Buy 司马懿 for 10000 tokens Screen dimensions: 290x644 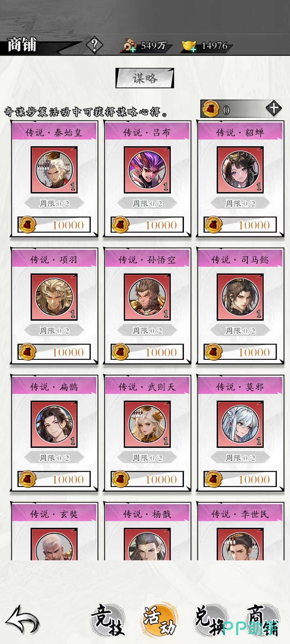[x=240, y=352]
